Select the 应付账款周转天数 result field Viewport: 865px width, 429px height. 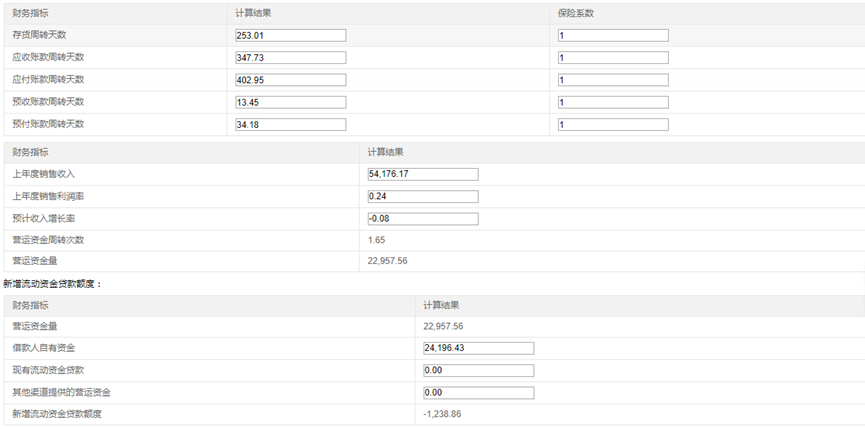pyautogui.click(x=290, y=80)
